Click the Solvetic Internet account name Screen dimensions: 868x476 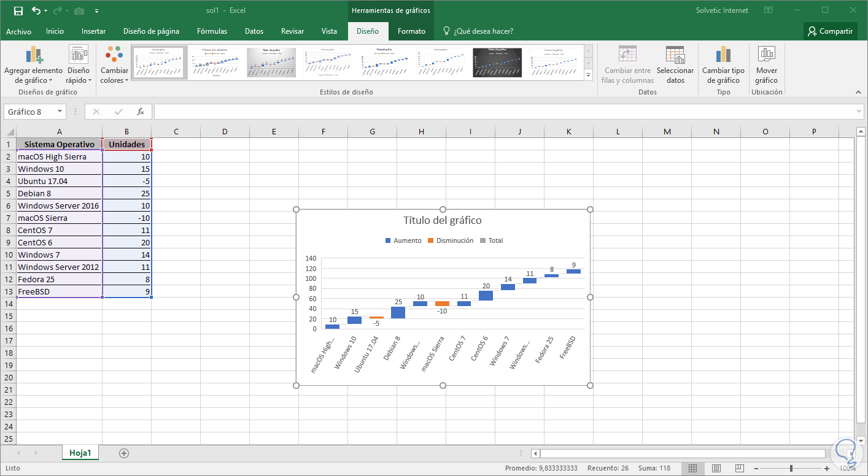pos(722,10)
